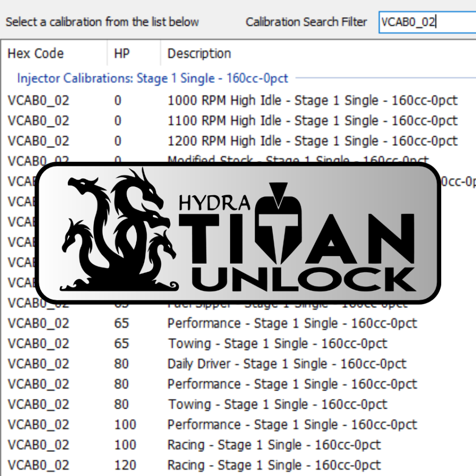Choose the 1200 RPM High Idle calibration

pyautogui.click(x=312, y=141)
